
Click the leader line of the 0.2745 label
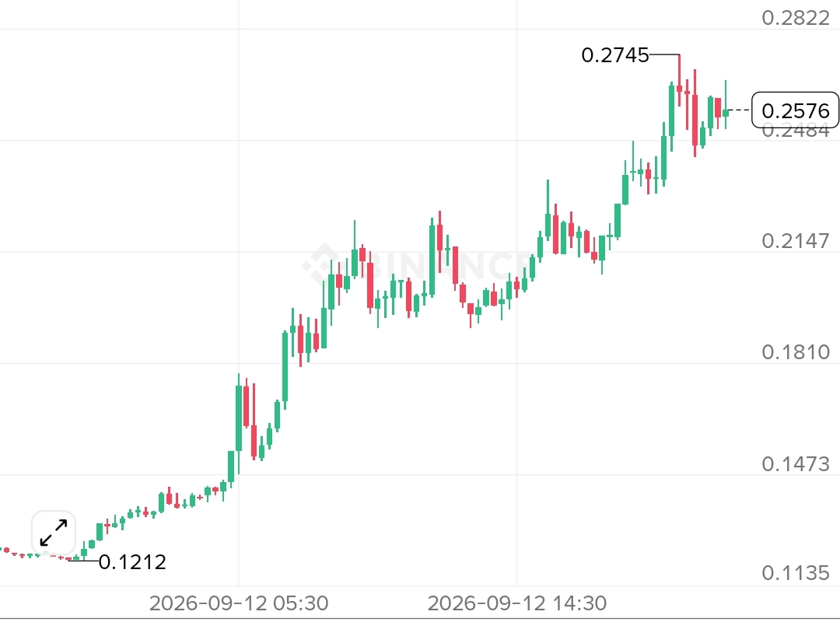point(664,54)
